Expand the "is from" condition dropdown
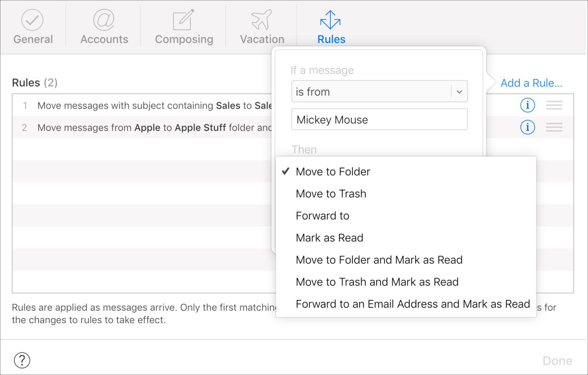Image resolution: width=588 pixels, height=375 pixels. click(x=379, y=91)
